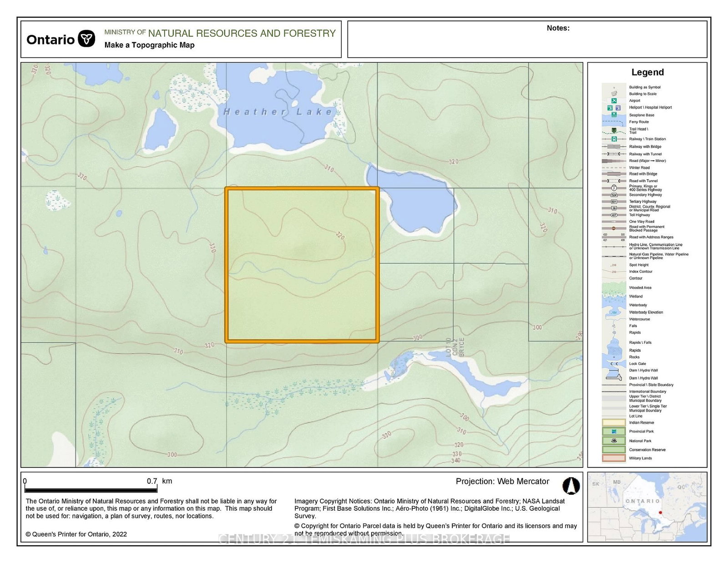Screen dimensions: 728x563
Task: Click the Heather Lake label
Action: tap(278, 112)
